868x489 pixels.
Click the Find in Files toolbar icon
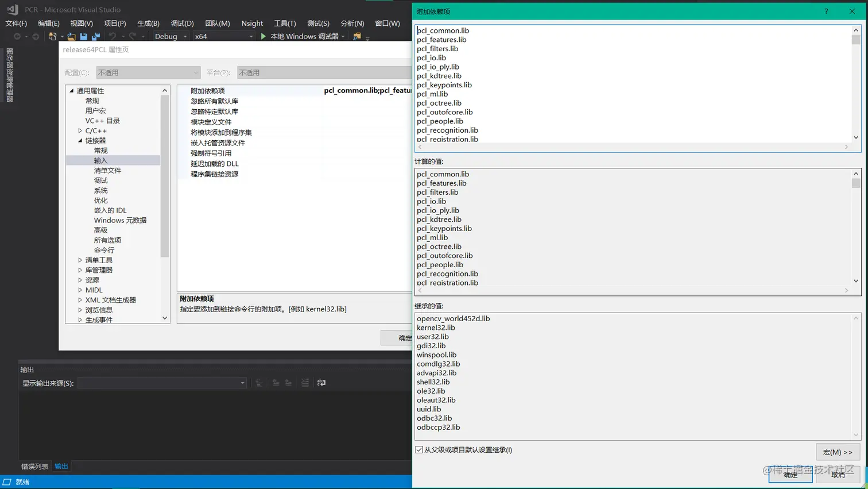coord(357,36)
